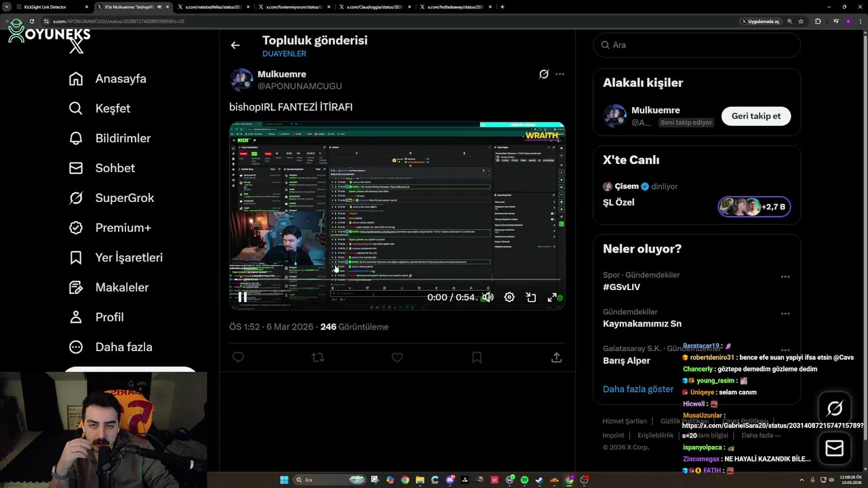Image resolution: width=868 pixels, height=488 pixels.
Task: Seek on the video progress bar
Action: click(x=397, y=279)
